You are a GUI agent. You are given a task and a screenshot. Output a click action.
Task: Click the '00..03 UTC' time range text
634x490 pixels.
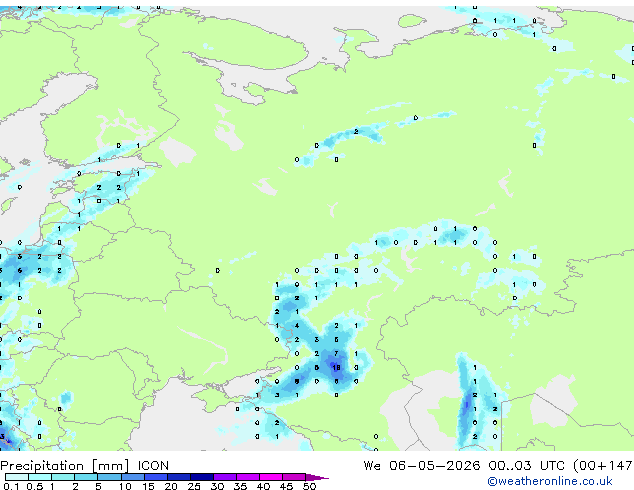point(527,466)
